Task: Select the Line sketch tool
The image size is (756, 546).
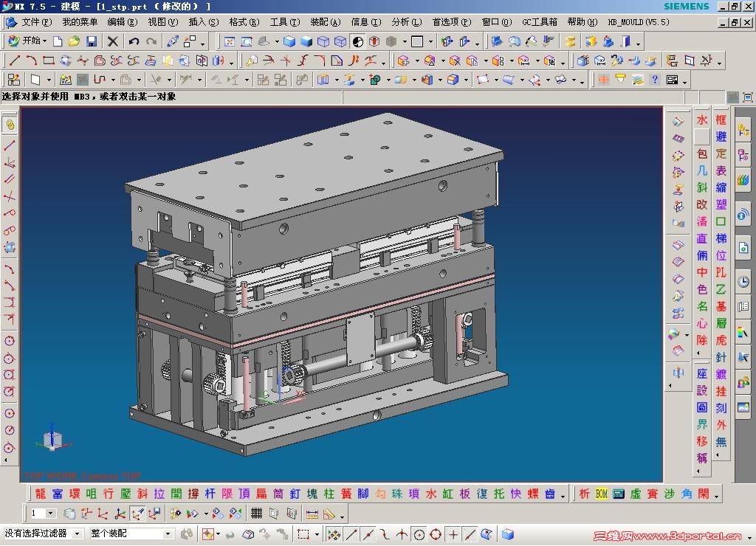Action: click(x=14, y=61)
